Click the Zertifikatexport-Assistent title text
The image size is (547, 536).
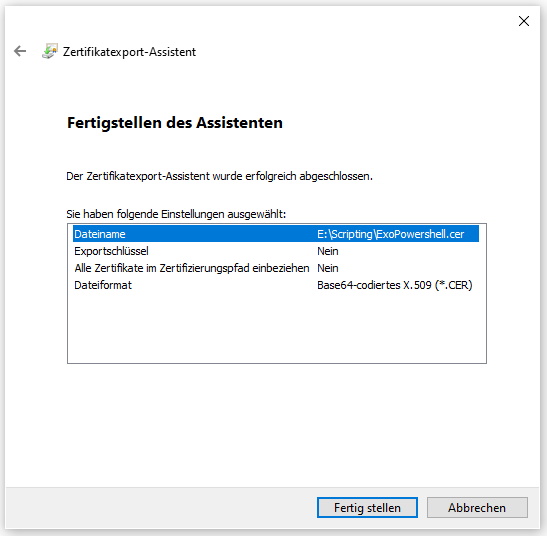pyautogui.click(x=129, y=52)
